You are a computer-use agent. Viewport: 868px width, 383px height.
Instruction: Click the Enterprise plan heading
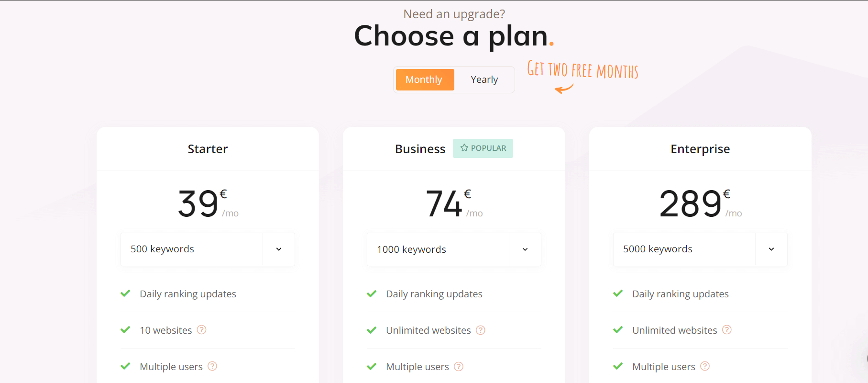(x=700, y=149)
